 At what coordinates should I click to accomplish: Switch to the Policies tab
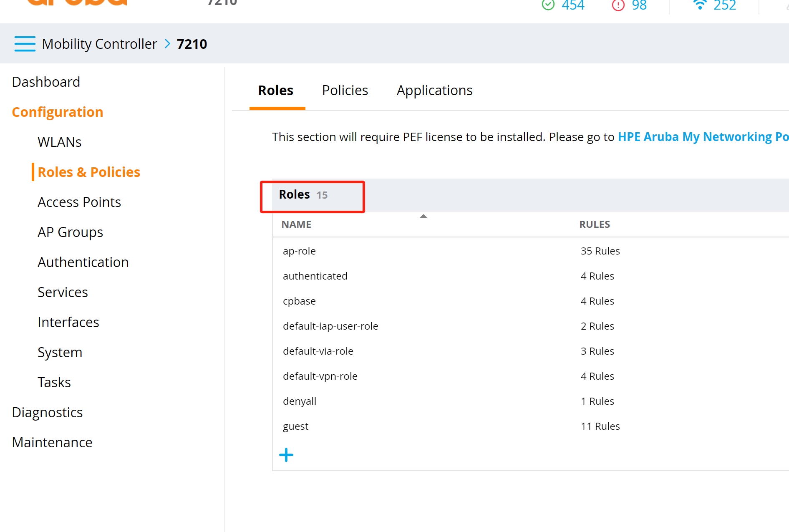click(345, 91)
